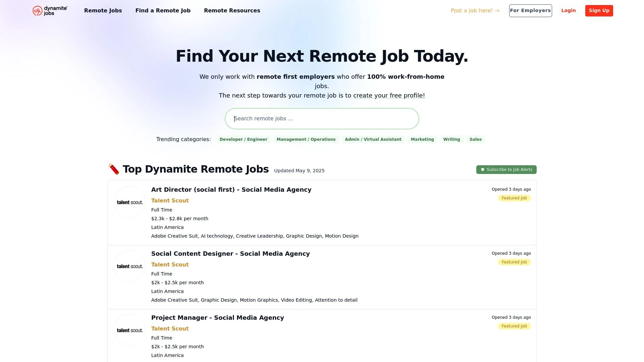Click the Featured Job badge in the Project Manager listing
644x362 pixels.
[514, 326]
